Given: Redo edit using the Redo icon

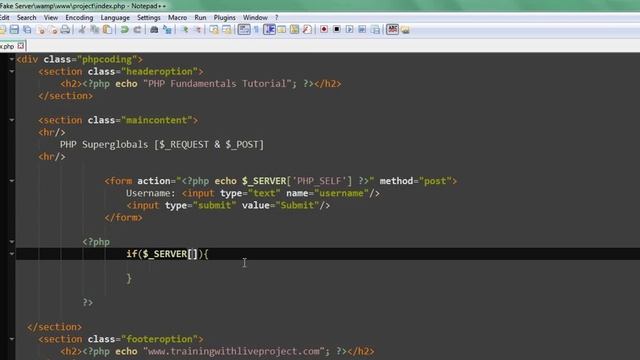Looking at the screenshot, I should 138,29.
